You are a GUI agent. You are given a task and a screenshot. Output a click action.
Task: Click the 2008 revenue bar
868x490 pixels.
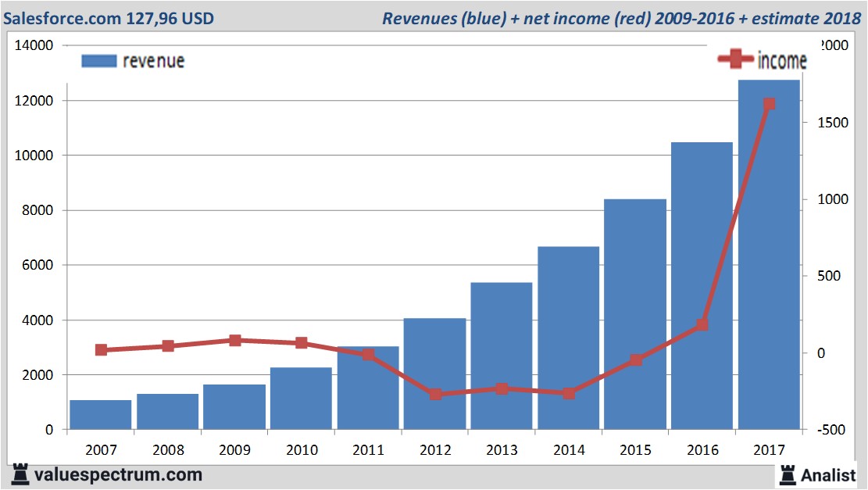click(x=168, y=411)
